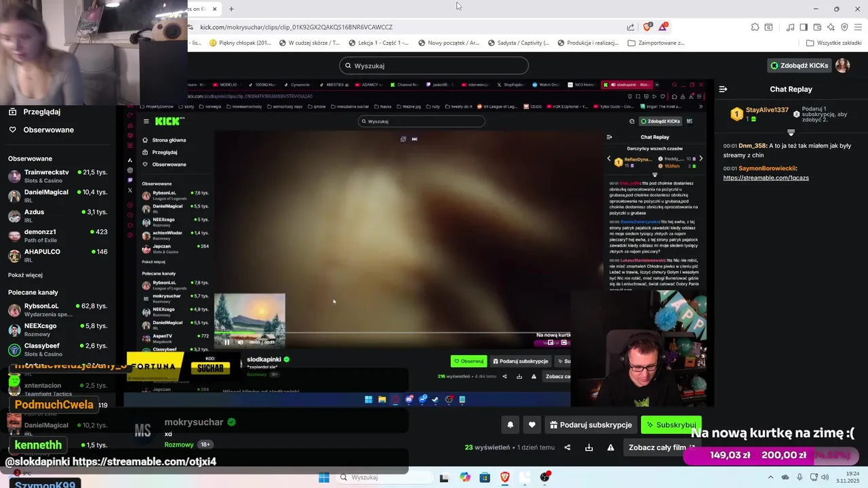Click the 'Rozmowy' category tag
The width and height of the screenshot is (868, 488).
coord(178,445)
